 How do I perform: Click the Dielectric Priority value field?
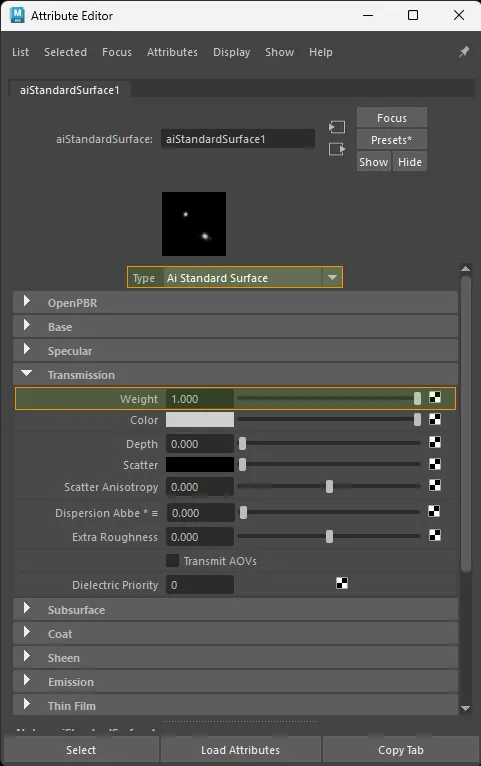tap(200, 584)
